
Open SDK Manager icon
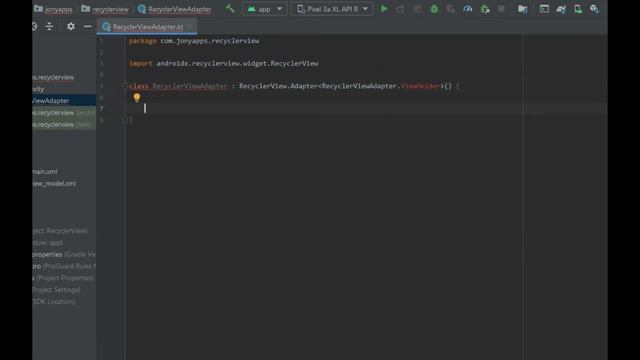point(594,9)
